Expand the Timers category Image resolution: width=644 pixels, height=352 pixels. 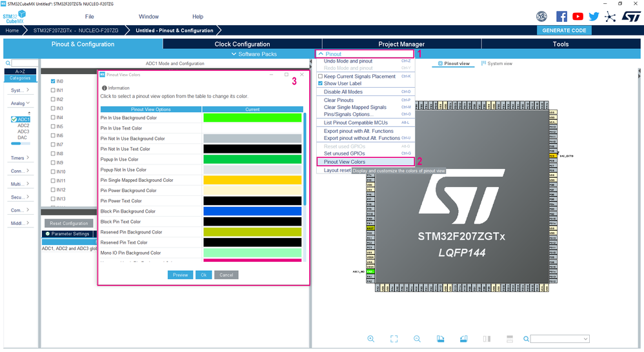(x=20, y=158)
